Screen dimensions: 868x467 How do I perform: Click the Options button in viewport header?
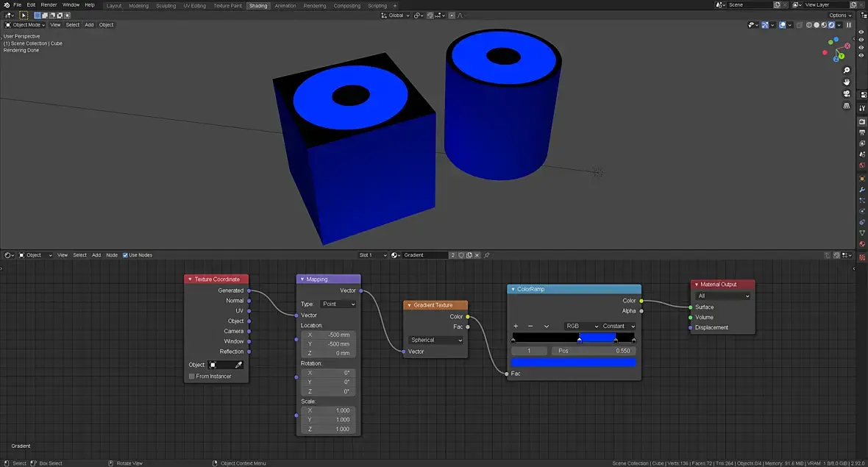click(840, 15)
